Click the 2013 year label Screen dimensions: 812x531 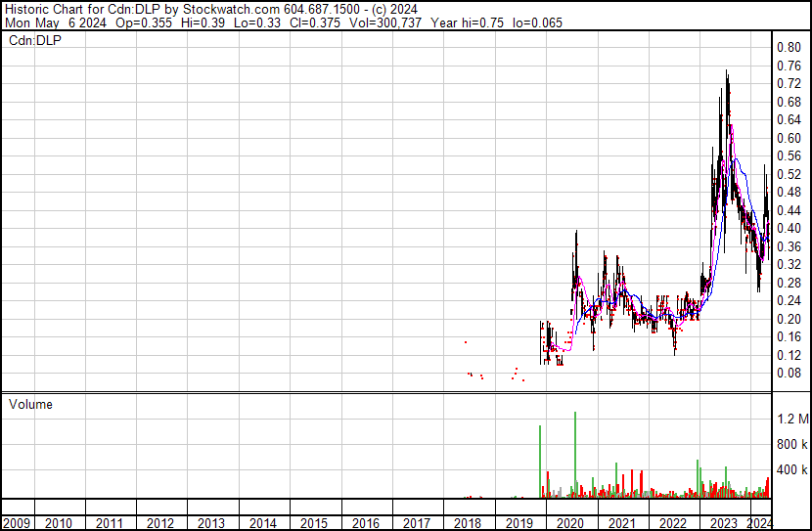211,523
